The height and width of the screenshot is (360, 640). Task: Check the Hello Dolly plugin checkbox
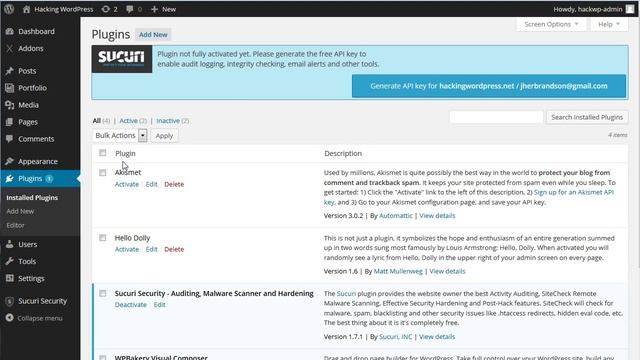[x=102, y=238]
